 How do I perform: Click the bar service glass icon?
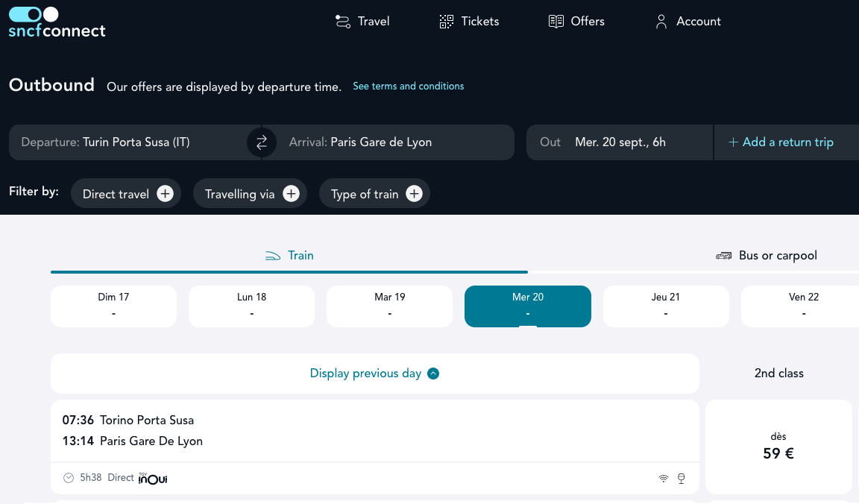[681, 478]
